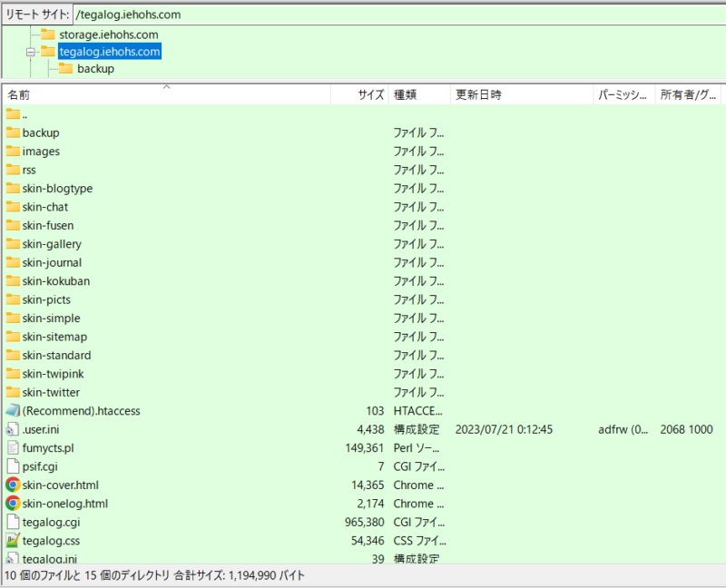Viewport: 726px width, 588px height.
Task: Select the skin-blogtype folder icon
Action: [13, 188]
